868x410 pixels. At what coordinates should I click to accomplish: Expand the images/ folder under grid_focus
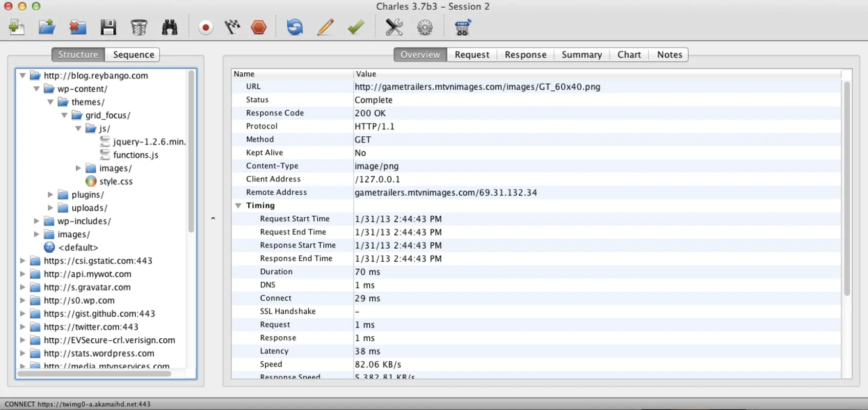78,168
